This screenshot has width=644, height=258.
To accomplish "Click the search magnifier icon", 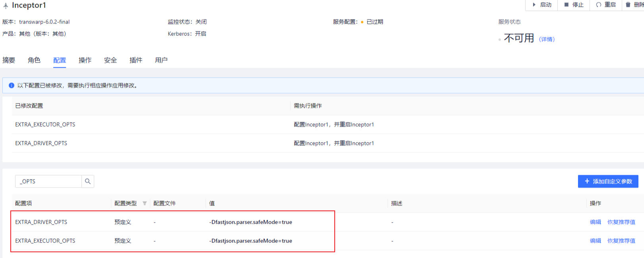I will pyautogui.click(x=88, y=181).
